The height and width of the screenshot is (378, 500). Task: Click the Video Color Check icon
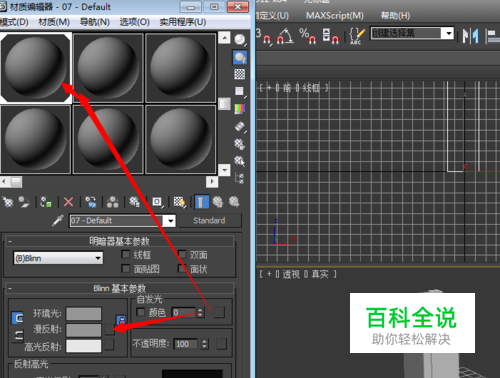coord(240,109)
